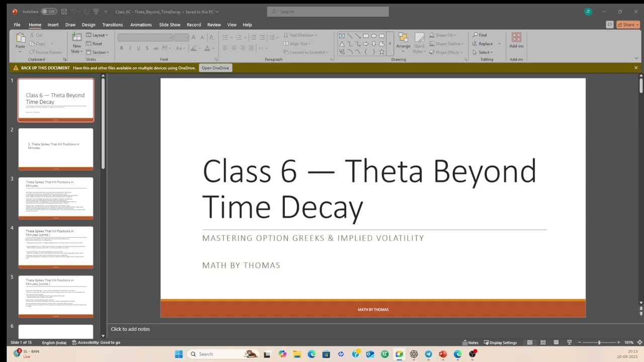Open the font size combo box
Viewport: 644px width, 362px height.
click(x=181, y=38)
